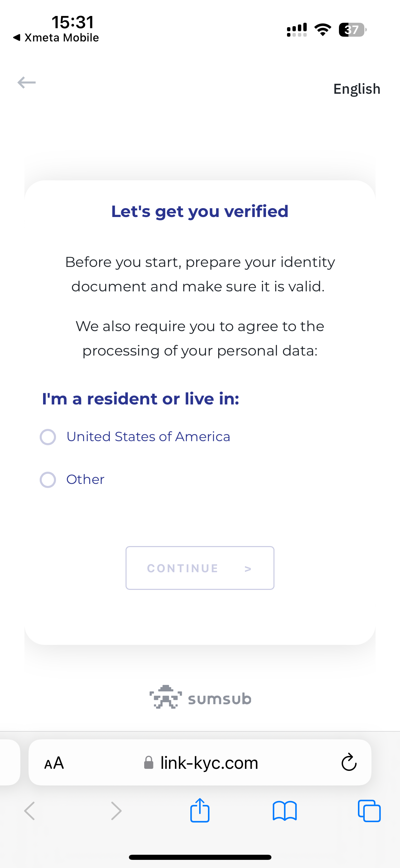Tap the battery indicator in status bar
The image size is (400, 868).
click(x=353, y=30)
